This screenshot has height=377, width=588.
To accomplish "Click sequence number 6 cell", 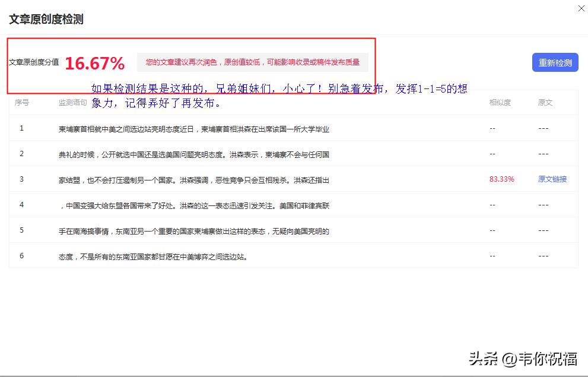I will coord(22,256).
